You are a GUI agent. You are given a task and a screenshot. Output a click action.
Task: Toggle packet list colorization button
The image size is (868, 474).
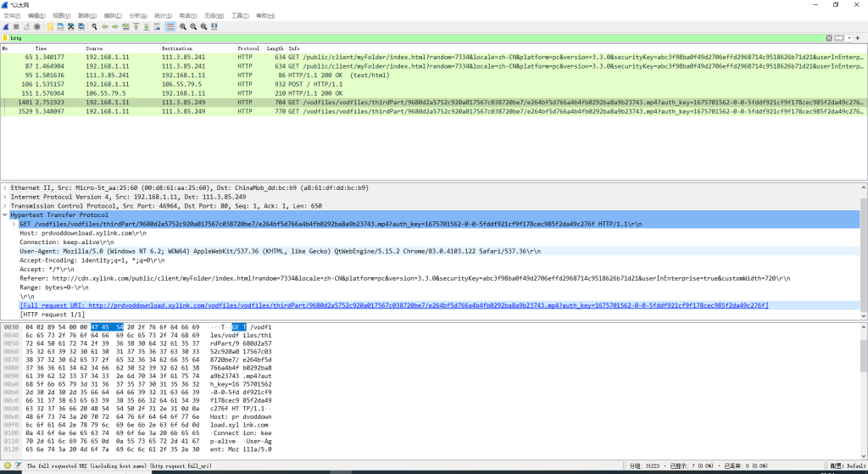170,26
